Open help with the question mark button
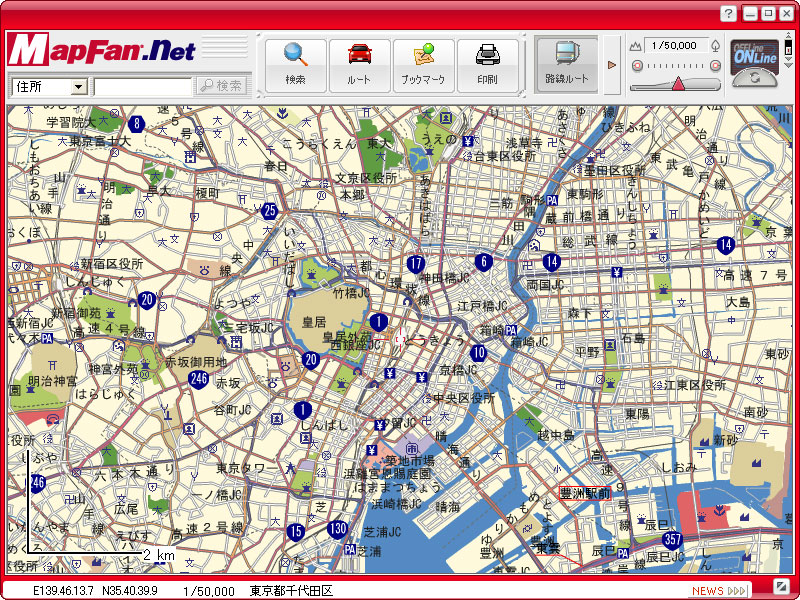This screenshot has height=600, width=800. 728,13
